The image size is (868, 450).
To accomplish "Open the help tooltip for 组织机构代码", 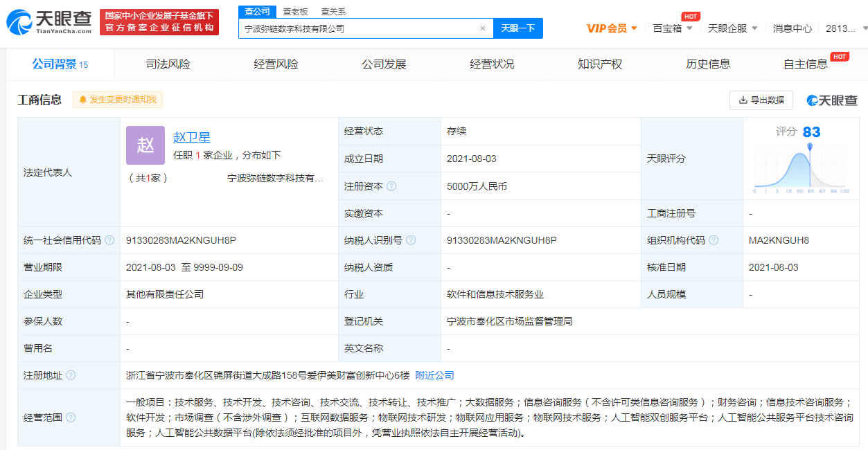I will [x=714, y=240].
